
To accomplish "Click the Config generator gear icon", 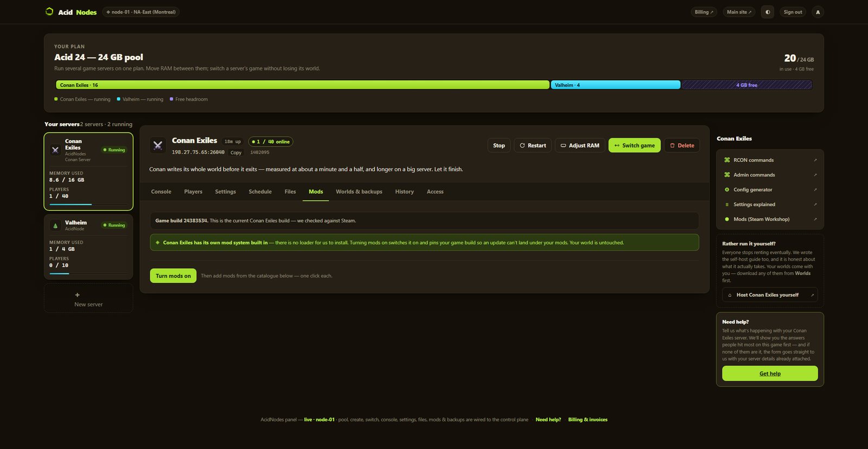I will click(x=727, y=189).
